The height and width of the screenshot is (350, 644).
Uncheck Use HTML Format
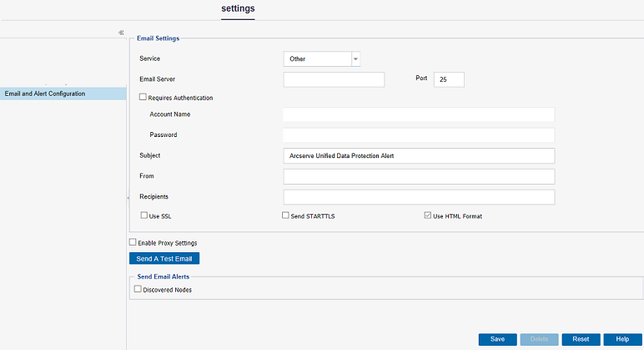[x=428, y=216]
